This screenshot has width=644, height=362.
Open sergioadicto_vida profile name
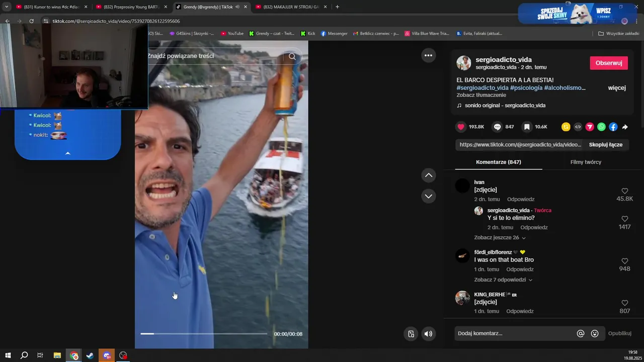(x=504, y=60)
